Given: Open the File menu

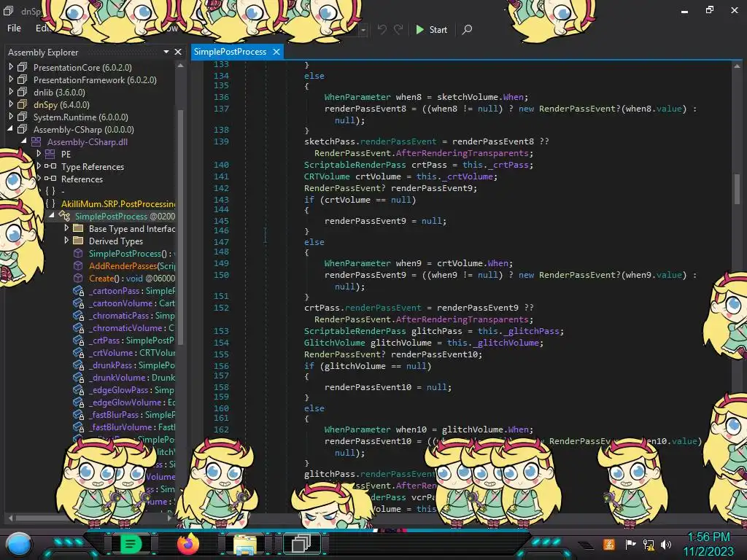Looking at the screenshot, I should coord(14,28).
